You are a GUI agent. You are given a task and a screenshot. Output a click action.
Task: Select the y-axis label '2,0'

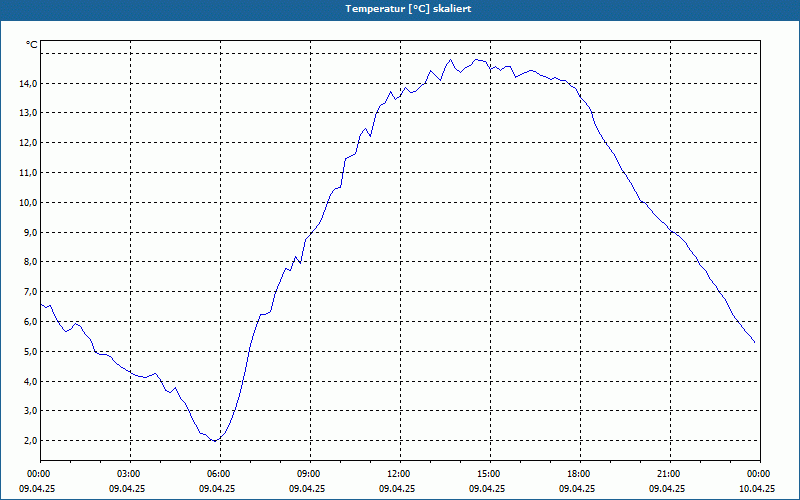(x=31, y=441)
